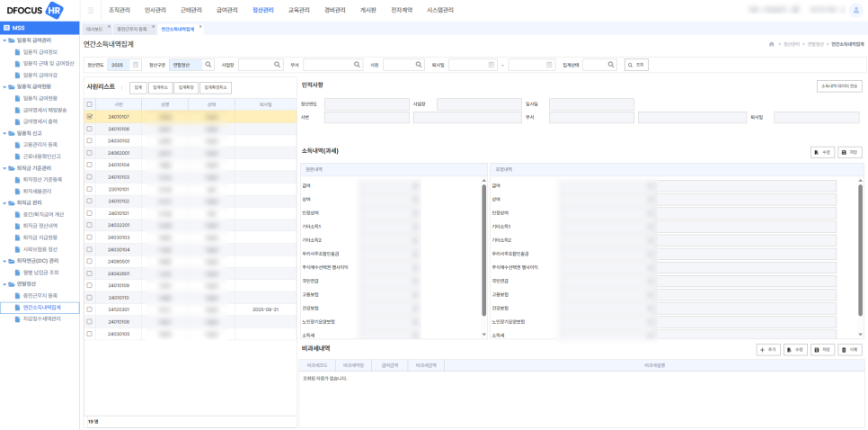Screen dimensions: 868x430
Task: Check the checkbox for employee 23010101
Action: pyautogui.click(x=89, y=189)
